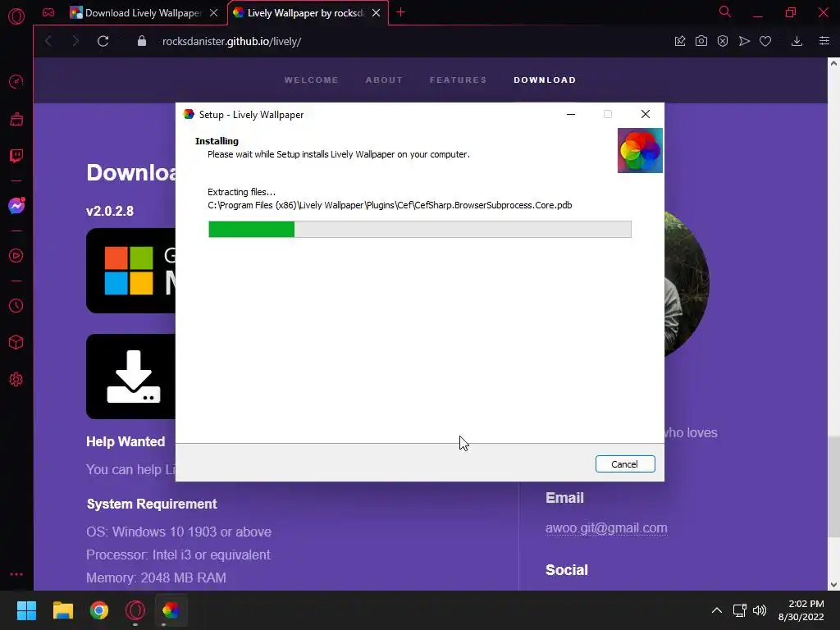Open GX Control speedometer icon in sidebar

[16, 81]
